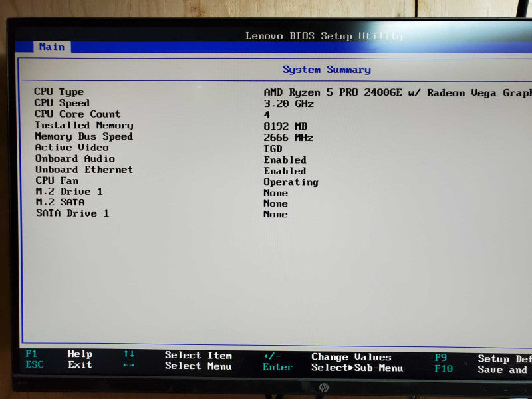Click the ESC key hint

35,364
